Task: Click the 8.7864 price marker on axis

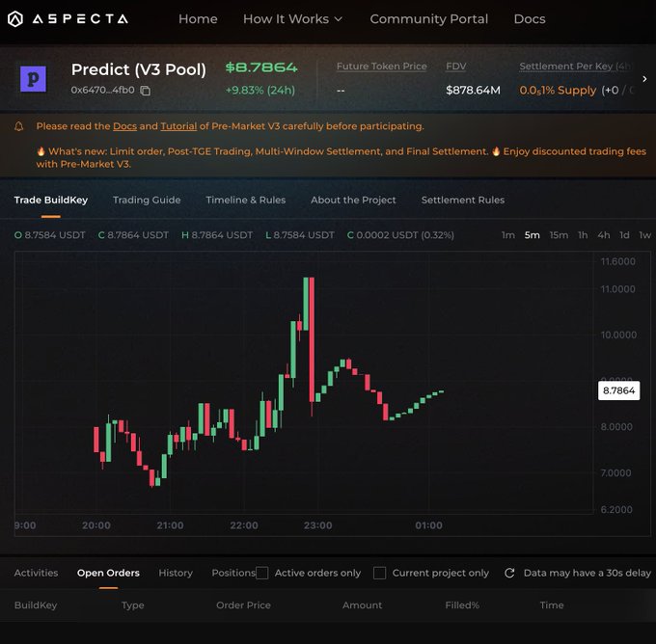Action: [x=618, y=390]
